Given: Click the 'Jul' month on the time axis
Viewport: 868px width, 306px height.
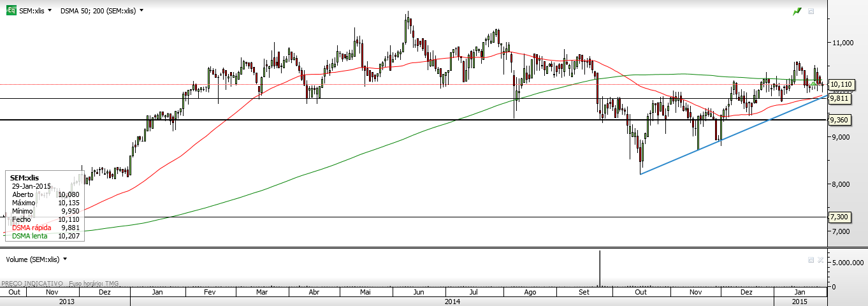Looking at the screenshot, I should (475, 291).
